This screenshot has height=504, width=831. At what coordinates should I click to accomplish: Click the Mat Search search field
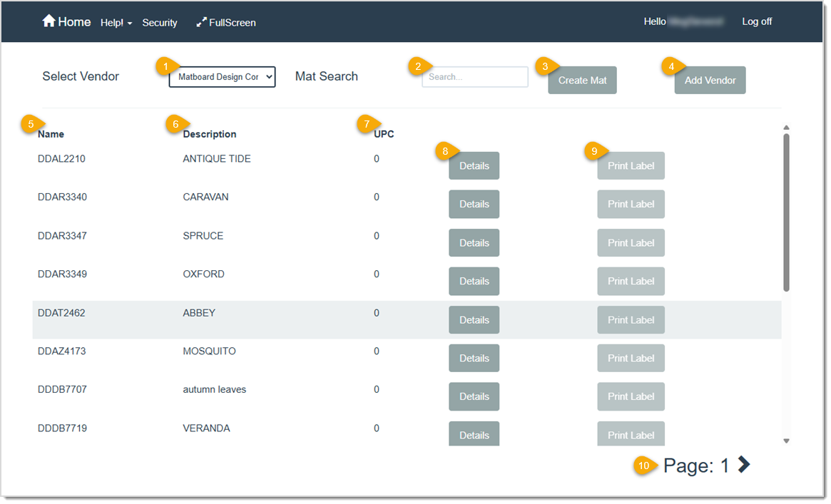click(474, 77)
